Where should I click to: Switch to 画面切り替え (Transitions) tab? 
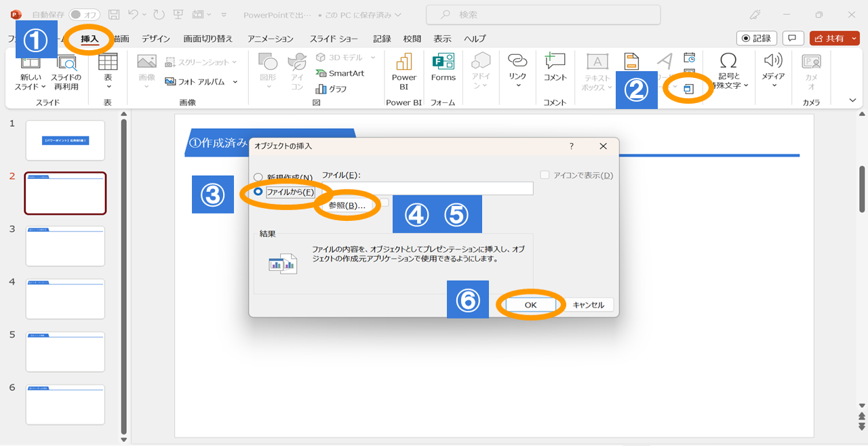point(208,39)
